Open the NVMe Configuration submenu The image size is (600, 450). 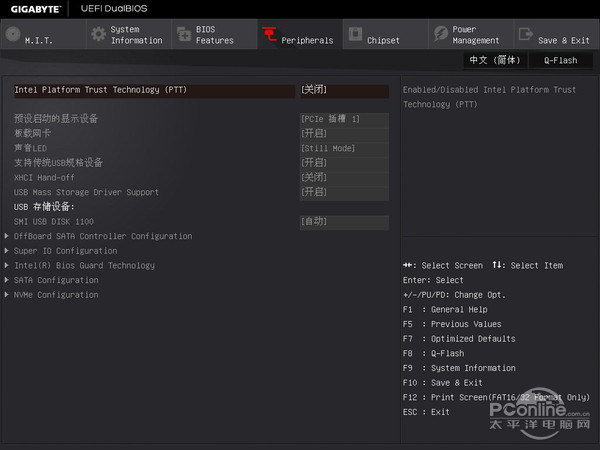56,295
